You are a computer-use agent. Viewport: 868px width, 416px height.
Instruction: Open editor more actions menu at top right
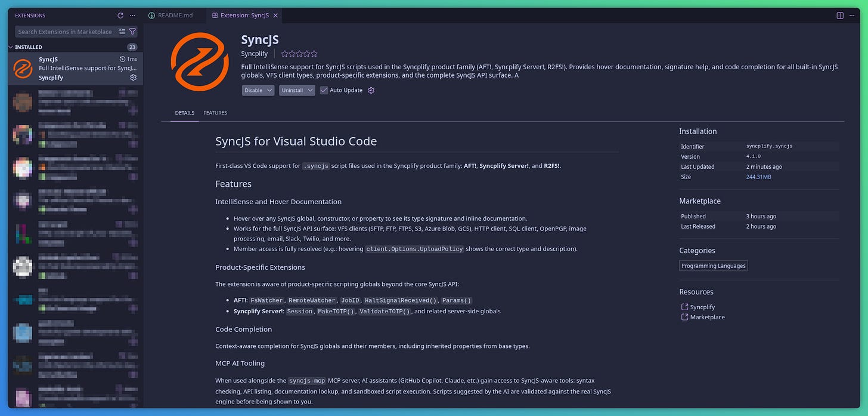(852, 16)
